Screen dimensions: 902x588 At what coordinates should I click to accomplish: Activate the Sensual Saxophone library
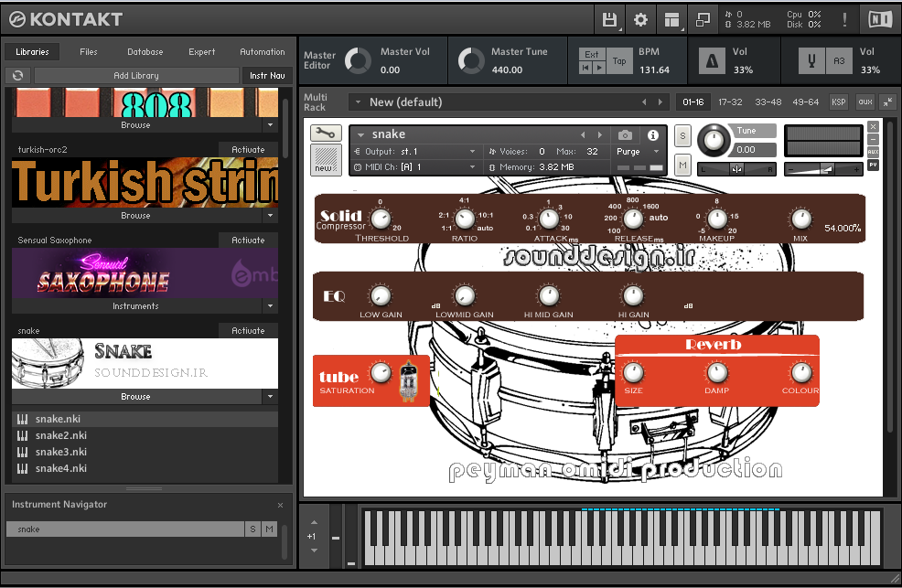coord(248,241)
